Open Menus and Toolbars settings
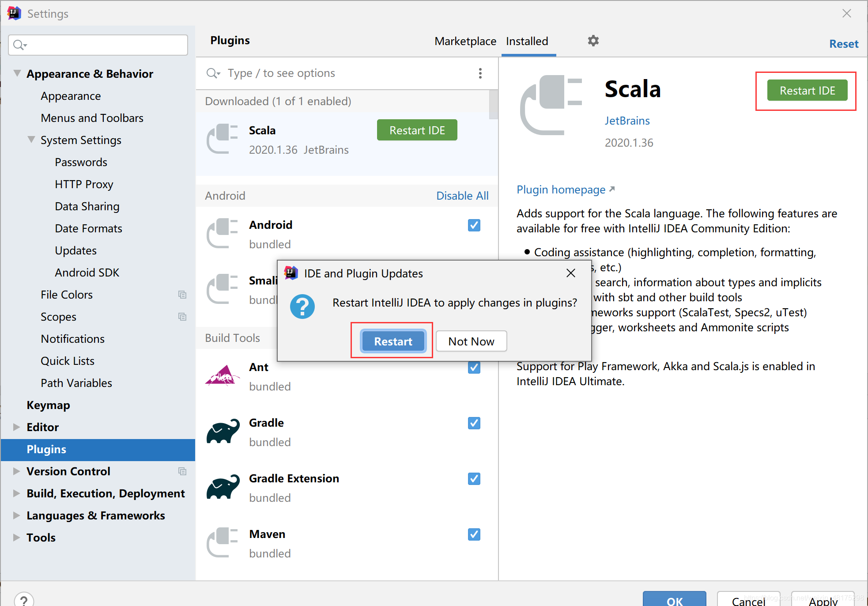 click(x=92, y=118)
